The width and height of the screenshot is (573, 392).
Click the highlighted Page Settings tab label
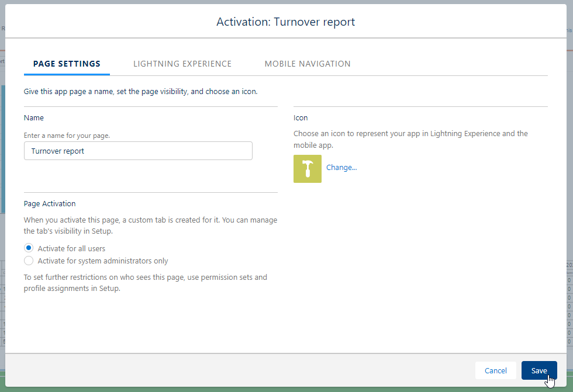(x=67, y=64)
